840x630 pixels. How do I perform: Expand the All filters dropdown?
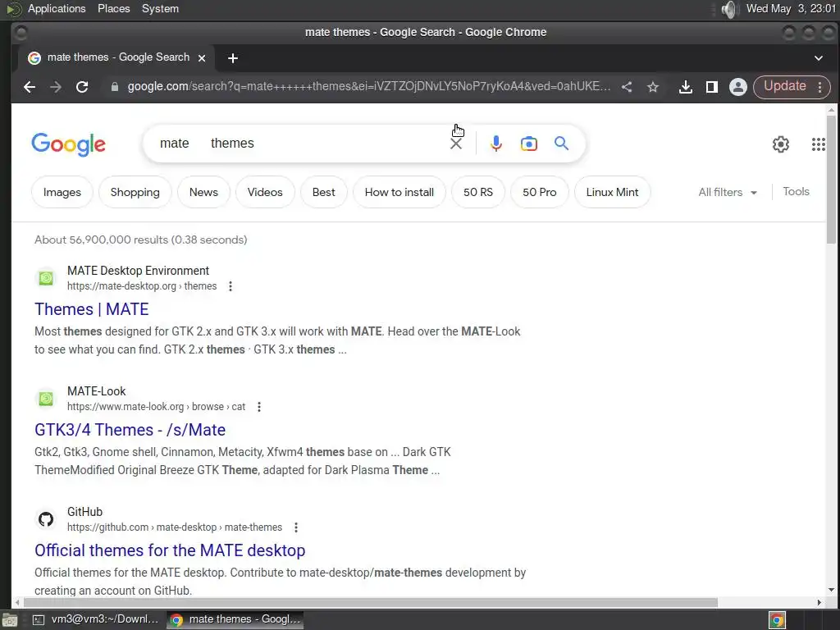(x=728, y=192)
